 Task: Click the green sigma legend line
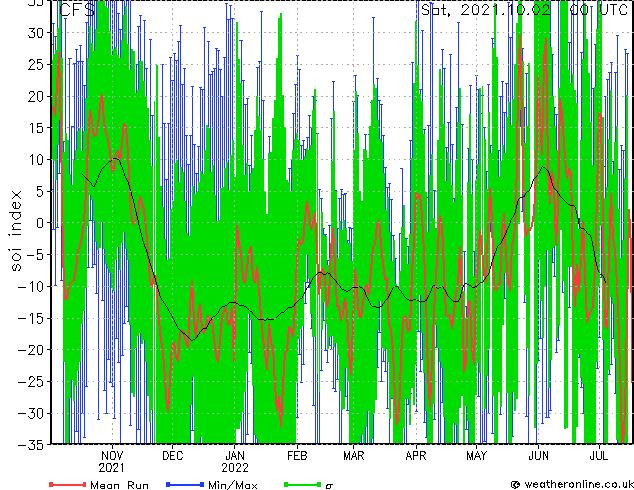tap(303, 484)
